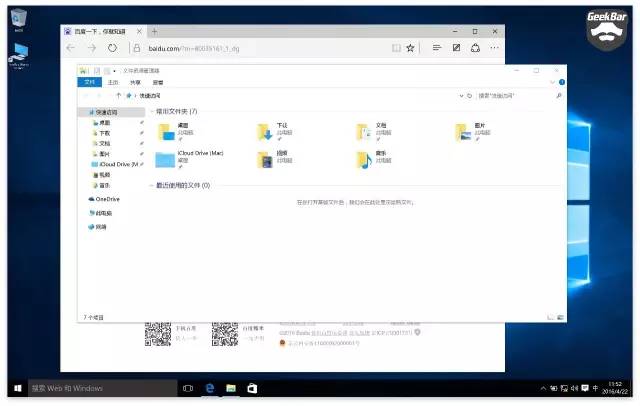This screenshot has width=640, height=406.
Task: Open the Recycle Bin on the desktop
Action: pos(18,20)
